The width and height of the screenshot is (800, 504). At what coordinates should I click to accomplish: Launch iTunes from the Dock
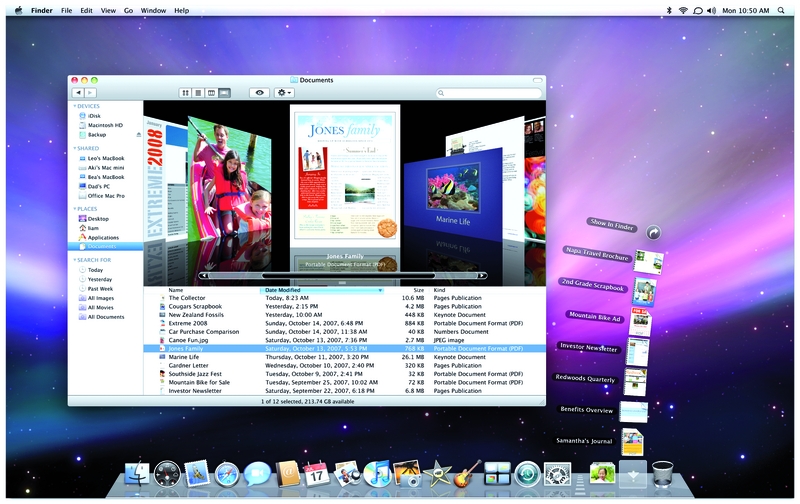tap(377, 473)
